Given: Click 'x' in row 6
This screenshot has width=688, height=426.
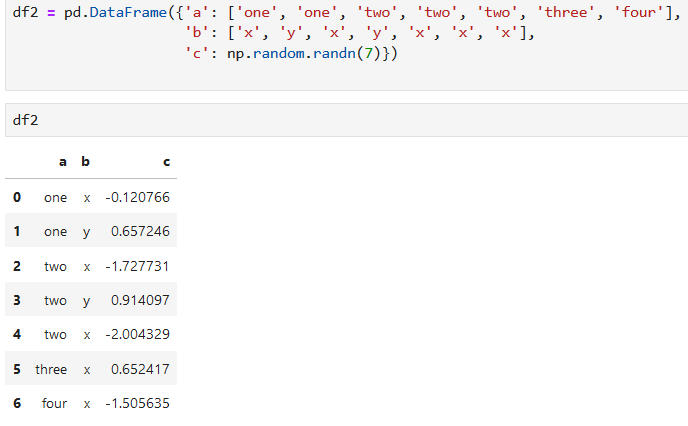Looking at the screenshot, I should [87, 404].
